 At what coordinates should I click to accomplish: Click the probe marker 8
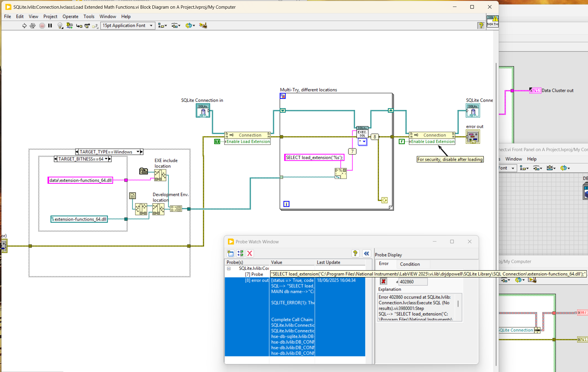[375, 137]
